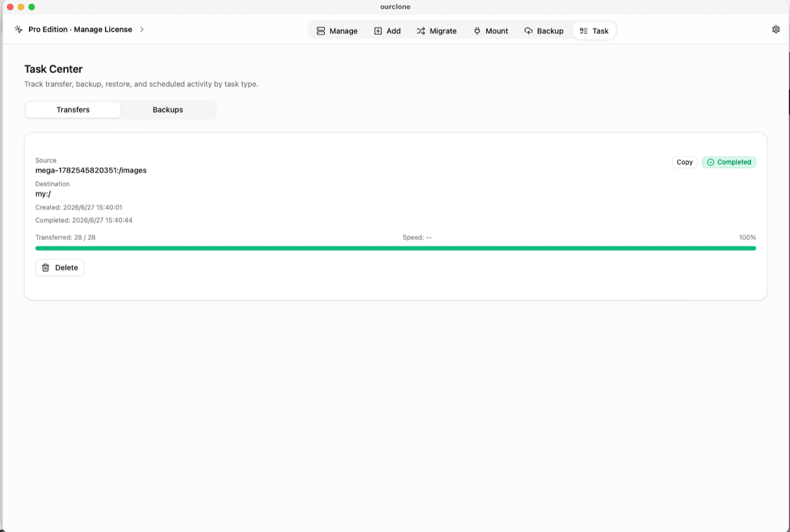Select the Mount tab

[491, 31]
